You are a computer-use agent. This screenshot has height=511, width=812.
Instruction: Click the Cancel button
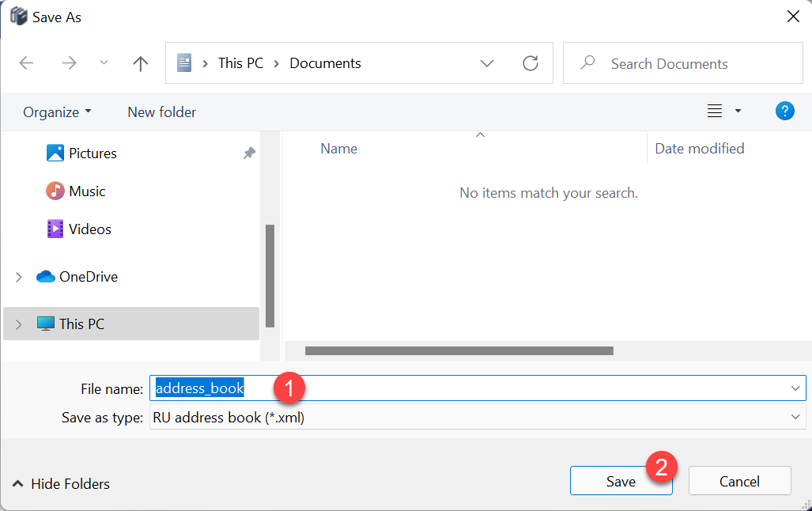tap(739, 481)
